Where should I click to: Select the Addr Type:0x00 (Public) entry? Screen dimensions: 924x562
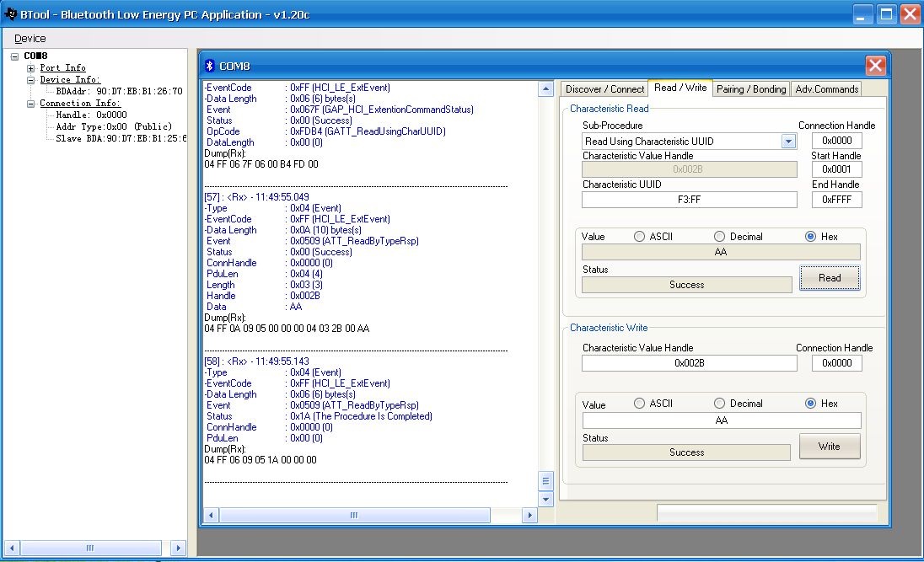click(114, 127)
